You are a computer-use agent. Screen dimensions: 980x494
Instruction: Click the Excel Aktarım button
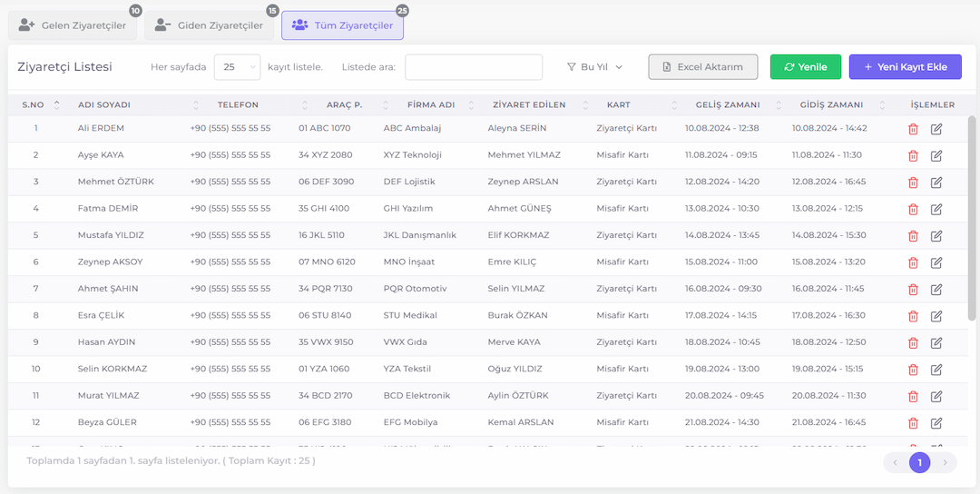tap(703, 67)
